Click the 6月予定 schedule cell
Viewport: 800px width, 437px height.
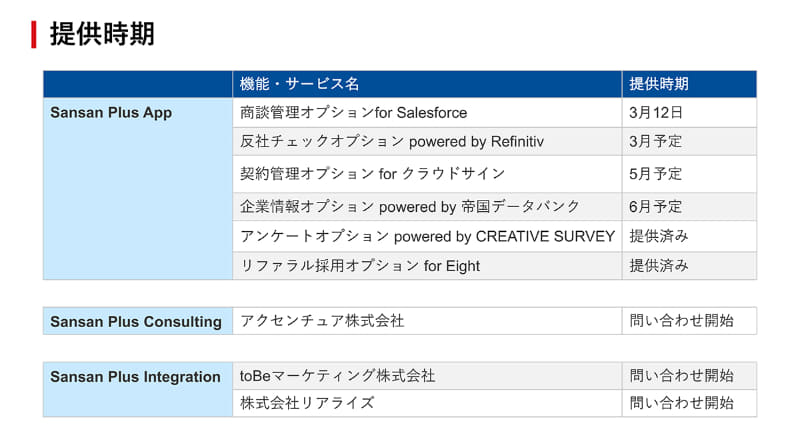click(656, 207)
